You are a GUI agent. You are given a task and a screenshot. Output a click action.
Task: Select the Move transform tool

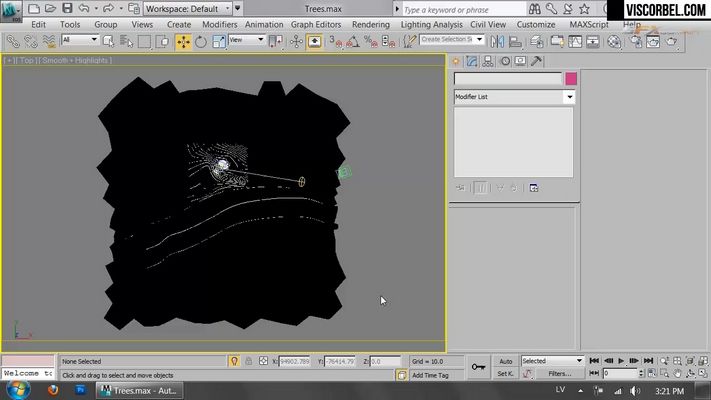pyautogui.click(x=183, y=42)
